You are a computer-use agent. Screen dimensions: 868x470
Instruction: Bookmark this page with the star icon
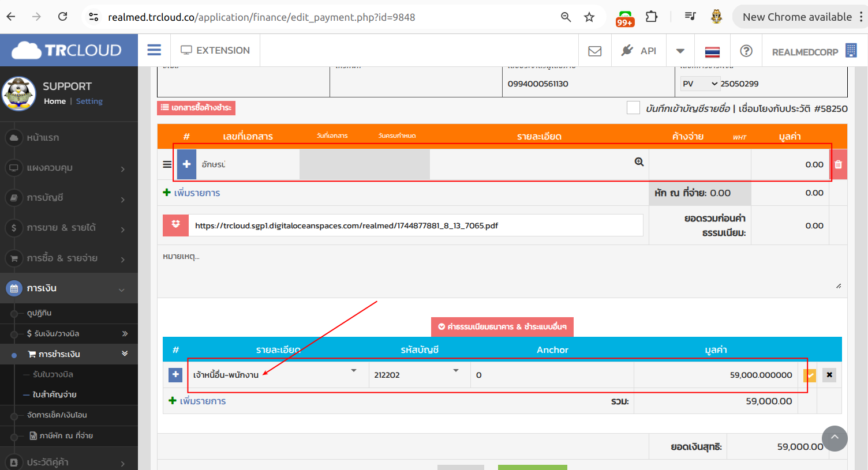[x=589, y=17]
